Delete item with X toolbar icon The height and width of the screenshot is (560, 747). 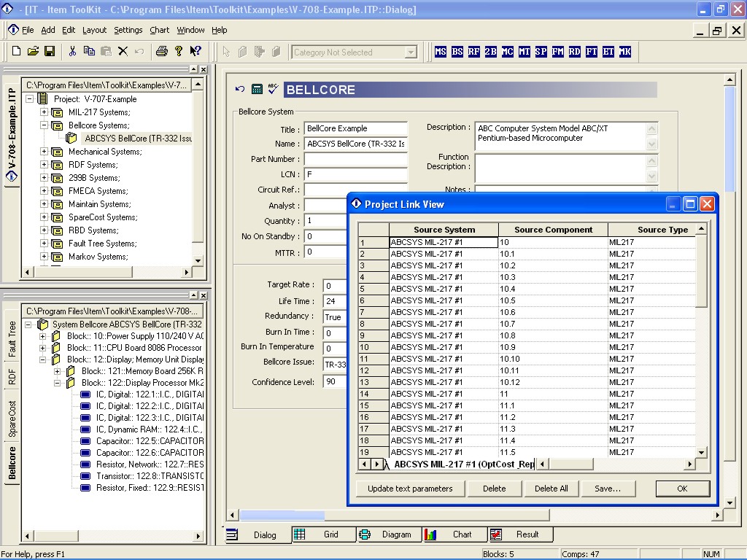point(123,51)
